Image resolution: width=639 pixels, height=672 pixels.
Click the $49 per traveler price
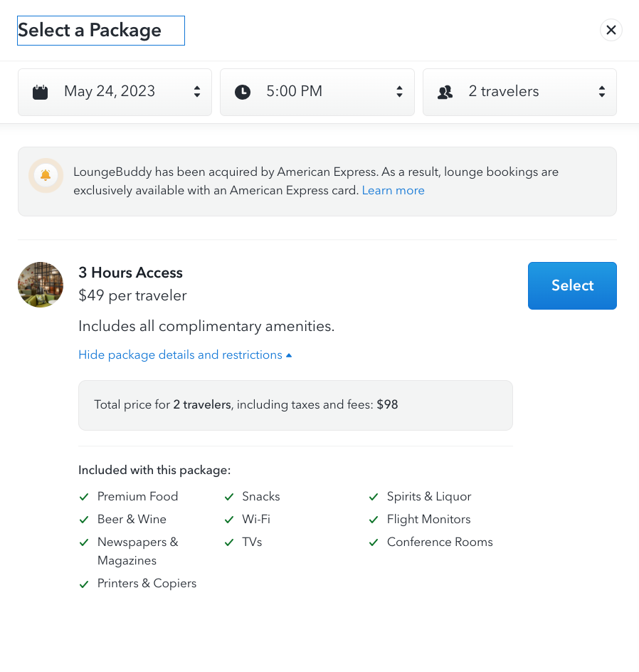pos(132,295)
